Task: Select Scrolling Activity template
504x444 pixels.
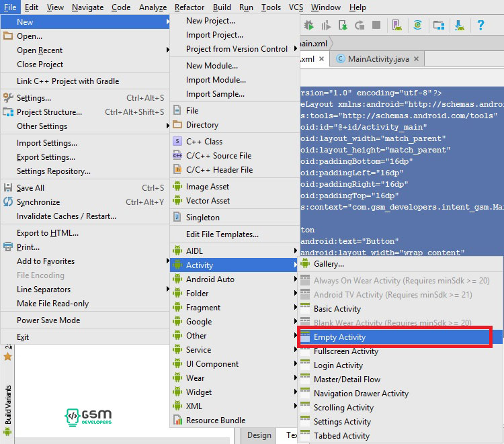Action: point(343,407)
